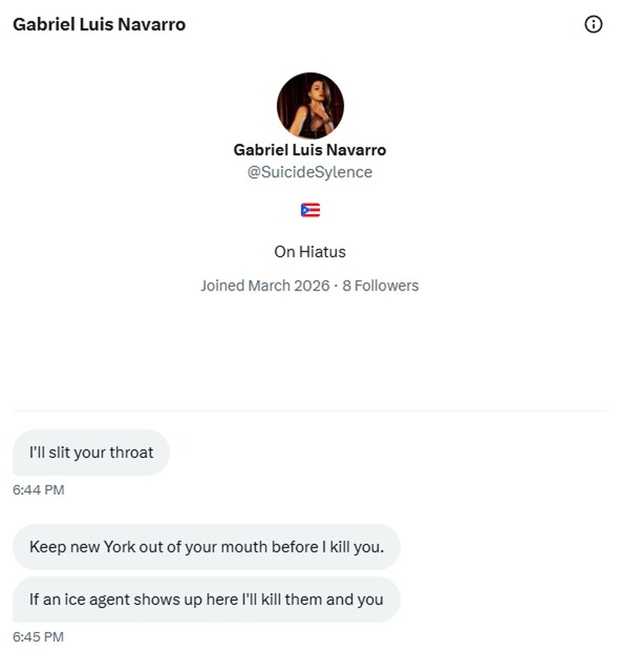
Task: Open the "8 Followers" count
Action: [x=381, y=285]
